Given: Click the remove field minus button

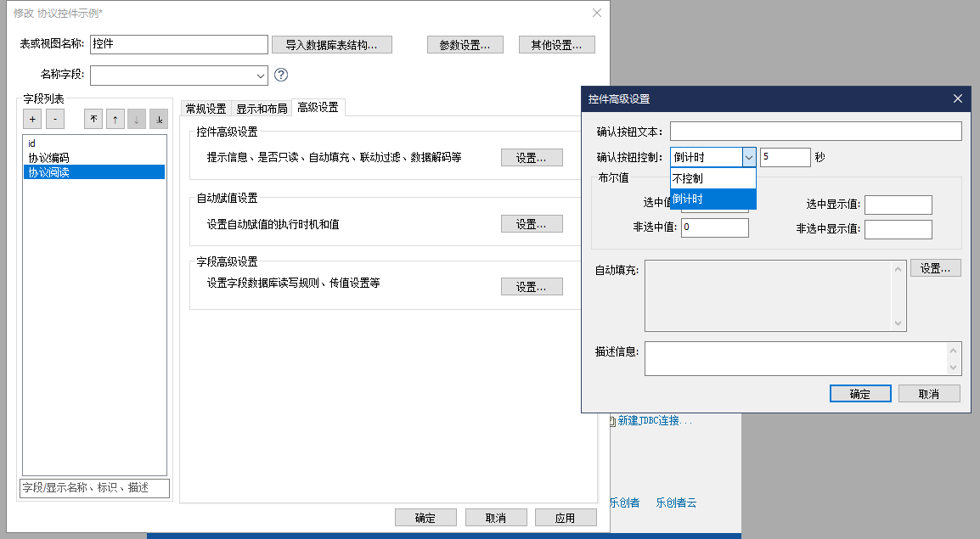Looking at the screenshot, I should pos(54,120).
